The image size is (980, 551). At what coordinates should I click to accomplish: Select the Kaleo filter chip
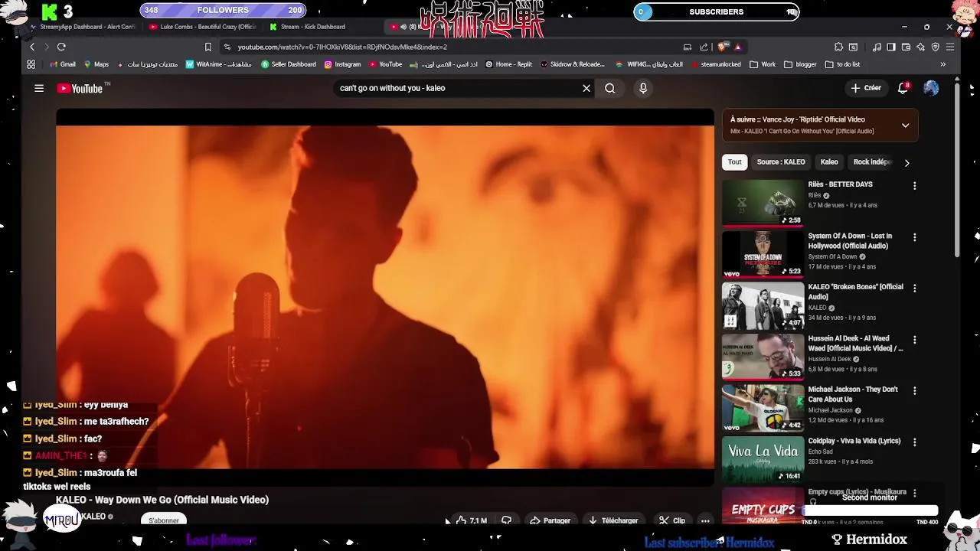[829, 162]
